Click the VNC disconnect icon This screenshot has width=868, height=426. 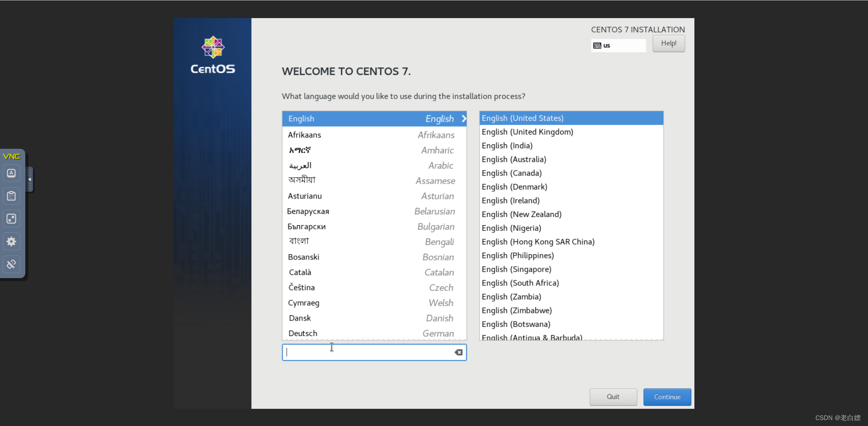[x=11, y=264]
